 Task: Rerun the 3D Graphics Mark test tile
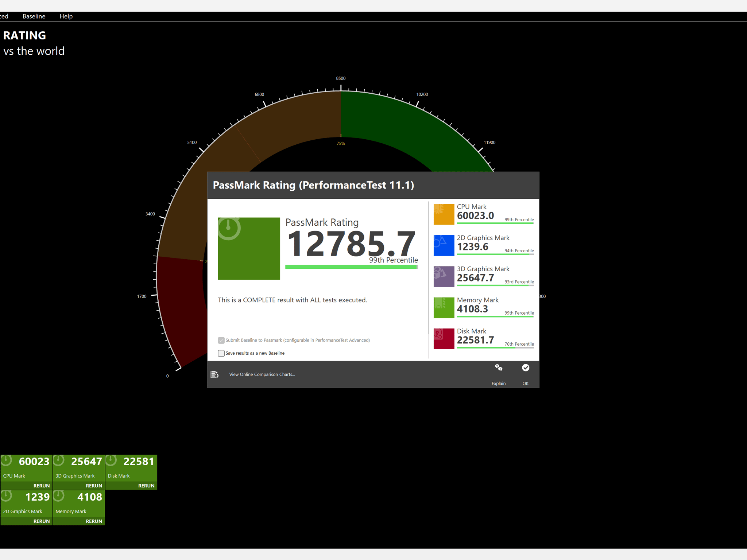click(x=94, y=486)
